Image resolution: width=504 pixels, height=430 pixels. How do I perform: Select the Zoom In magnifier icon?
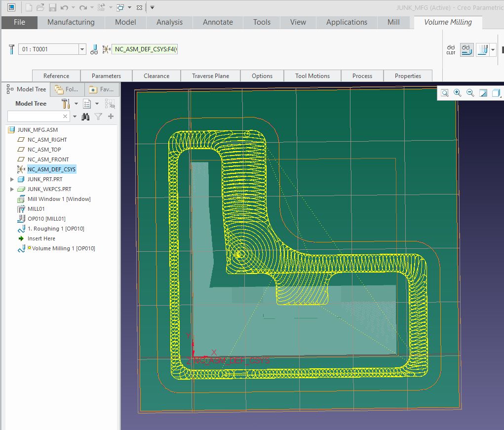pos(457,93)
